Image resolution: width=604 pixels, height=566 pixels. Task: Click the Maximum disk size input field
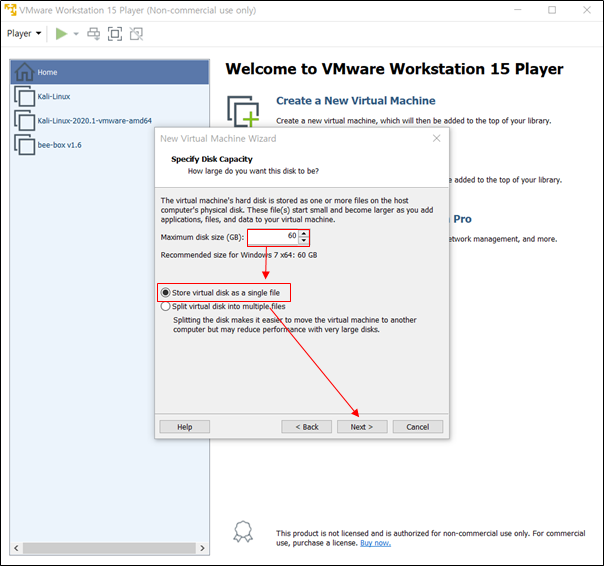point(273,237)
